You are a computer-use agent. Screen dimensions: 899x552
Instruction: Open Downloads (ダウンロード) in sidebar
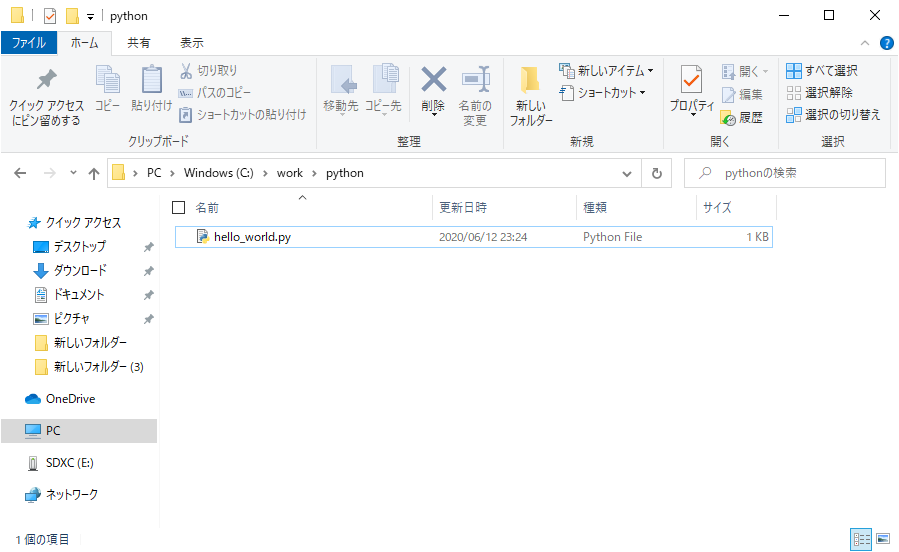click(x=80, y=271)
